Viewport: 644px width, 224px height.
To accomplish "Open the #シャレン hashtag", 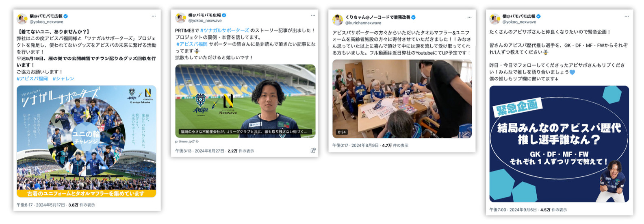I will [63, 78].
